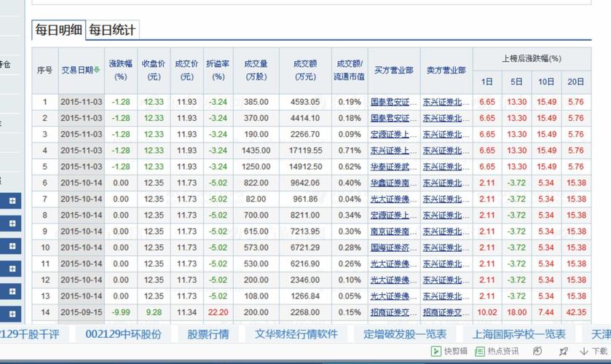The image size is (611, 364).
Task: Select the -9.99 change cell in row 14
Action: click(x=121, y=312)
